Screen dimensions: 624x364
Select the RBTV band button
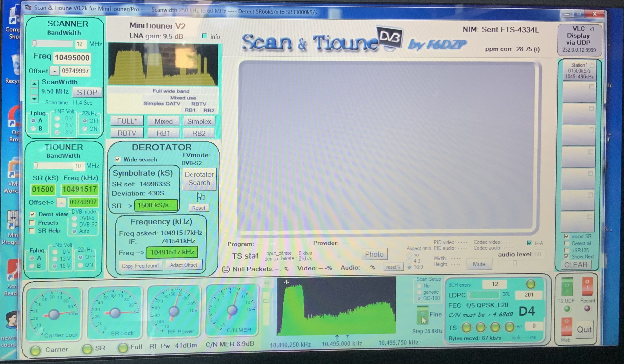pyautogui.click(x=127, y=133)
